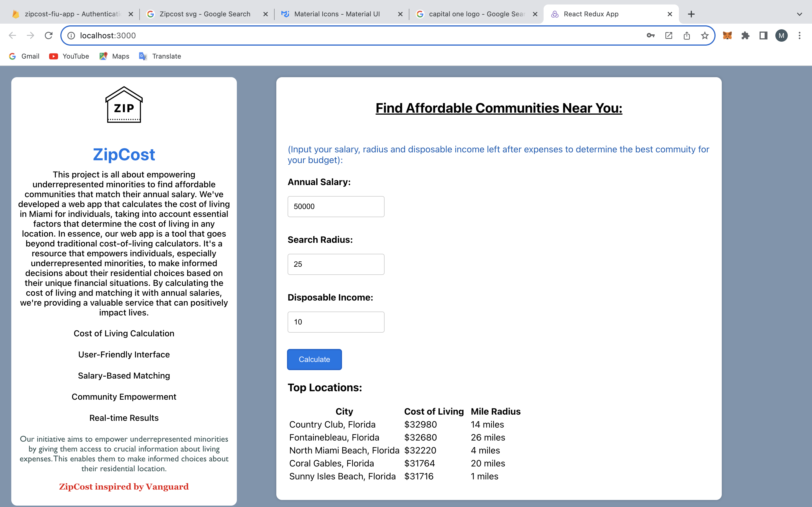Viewport: 812px width, 507px height.
Task: Focus the Search Radius input
Action: (x=336, y=264)
